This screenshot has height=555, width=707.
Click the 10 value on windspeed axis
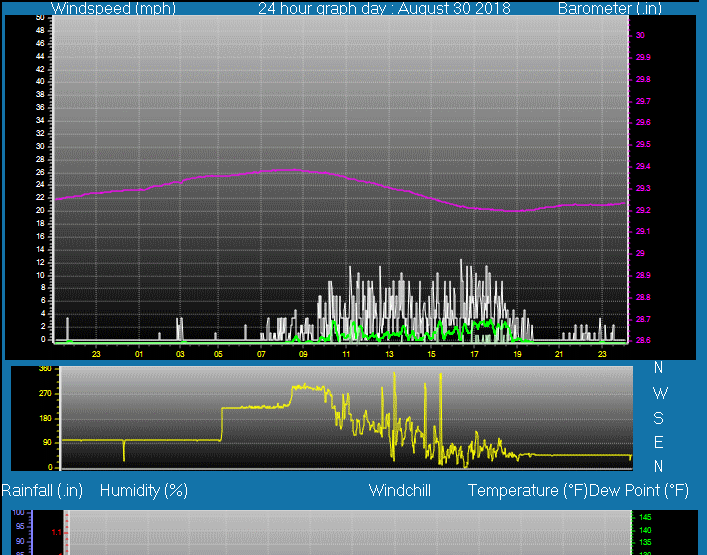tap(40, 275)
